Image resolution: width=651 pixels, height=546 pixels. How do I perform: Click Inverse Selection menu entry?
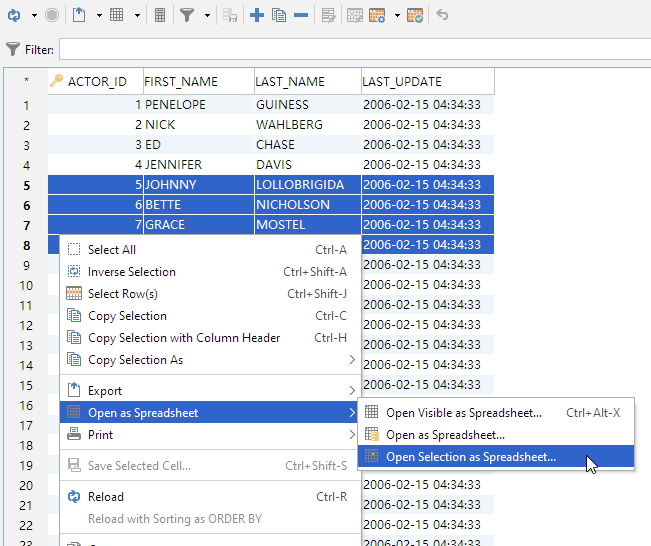pyautogui.click(x=131, y=272)
